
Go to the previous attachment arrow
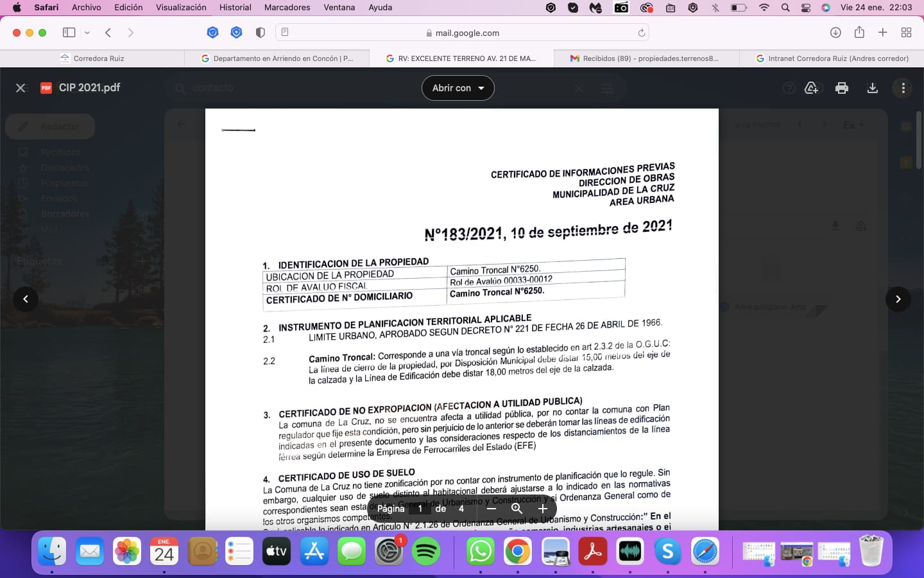click(x=26, y=299)
